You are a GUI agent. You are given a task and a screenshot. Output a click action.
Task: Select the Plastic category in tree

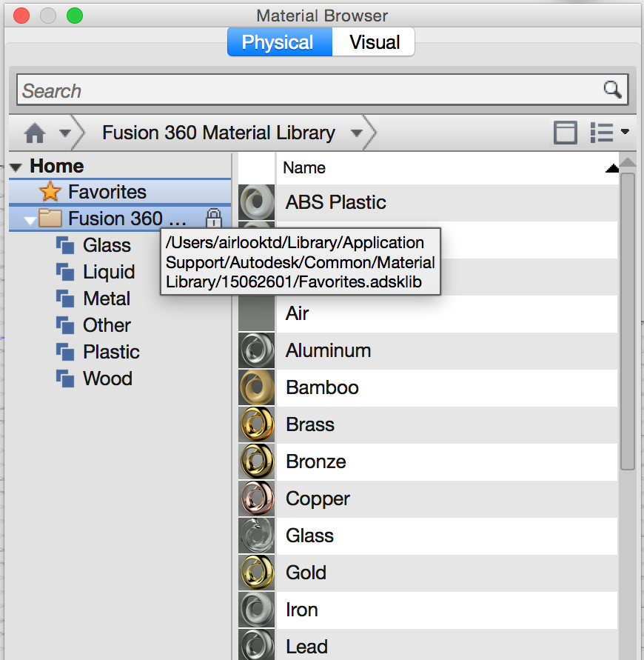tap(111, 351)
